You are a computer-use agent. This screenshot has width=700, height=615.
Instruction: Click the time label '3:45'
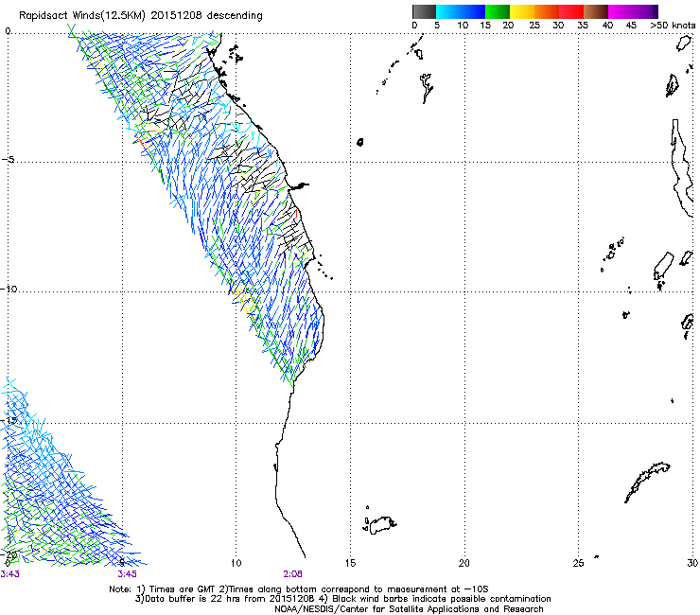[128, 574]
